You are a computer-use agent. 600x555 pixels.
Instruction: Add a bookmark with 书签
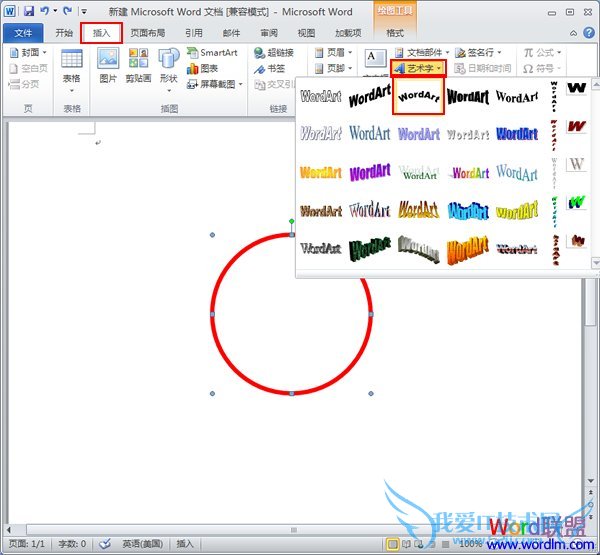pyautogui.click(x=270, y=69)
